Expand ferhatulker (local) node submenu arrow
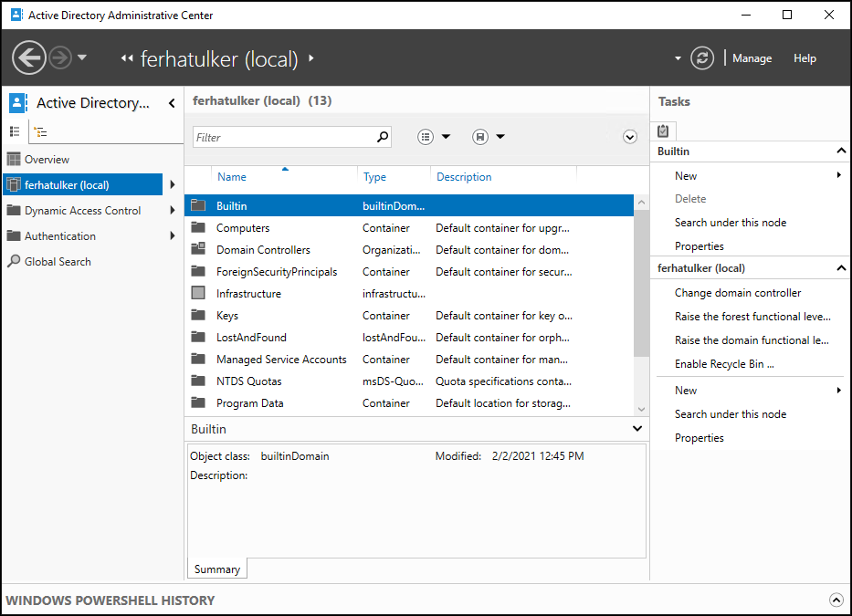 (x=173, y=184)
